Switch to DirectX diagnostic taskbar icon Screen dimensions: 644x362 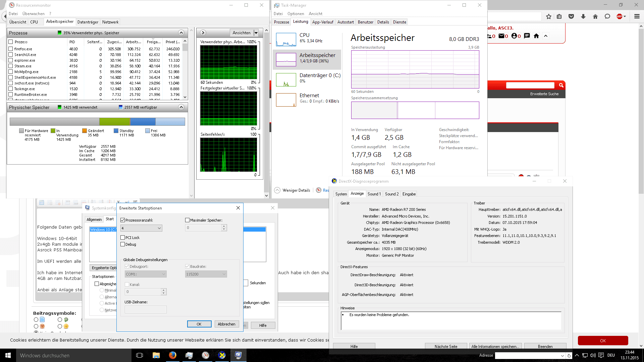222,355
